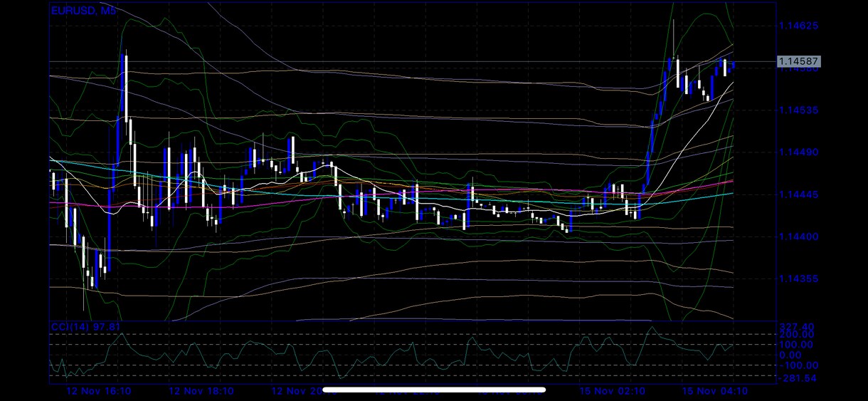
Task: Tap the 1.14400 price axis label
Action: 798,236
